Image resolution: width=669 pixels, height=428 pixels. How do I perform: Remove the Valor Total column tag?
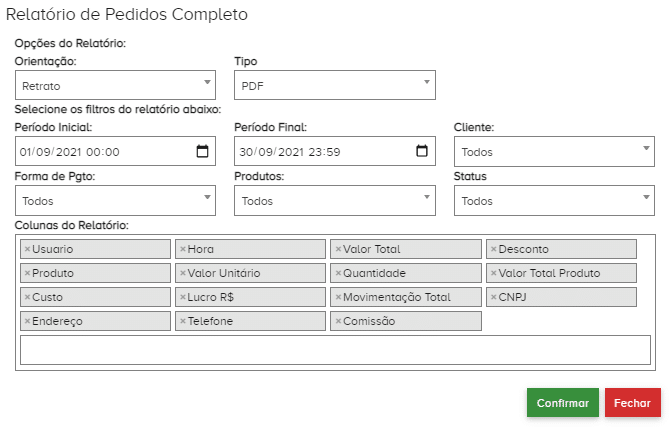click(338, 249)
